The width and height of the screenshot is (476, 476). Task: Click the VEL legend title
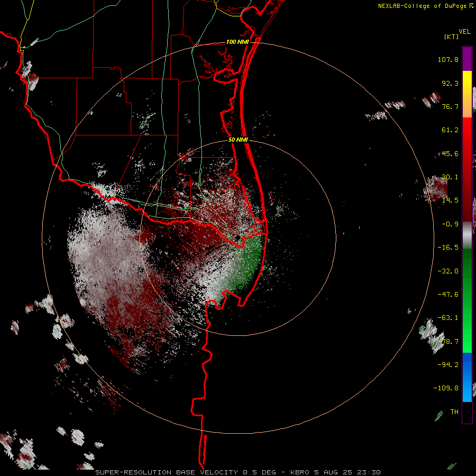[464, 31]
